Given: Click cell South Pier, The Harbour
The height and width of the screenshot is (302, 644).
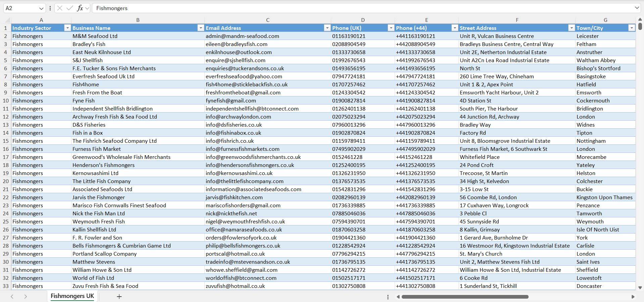Looking at the screenshot, I should [x=517, y=109].
